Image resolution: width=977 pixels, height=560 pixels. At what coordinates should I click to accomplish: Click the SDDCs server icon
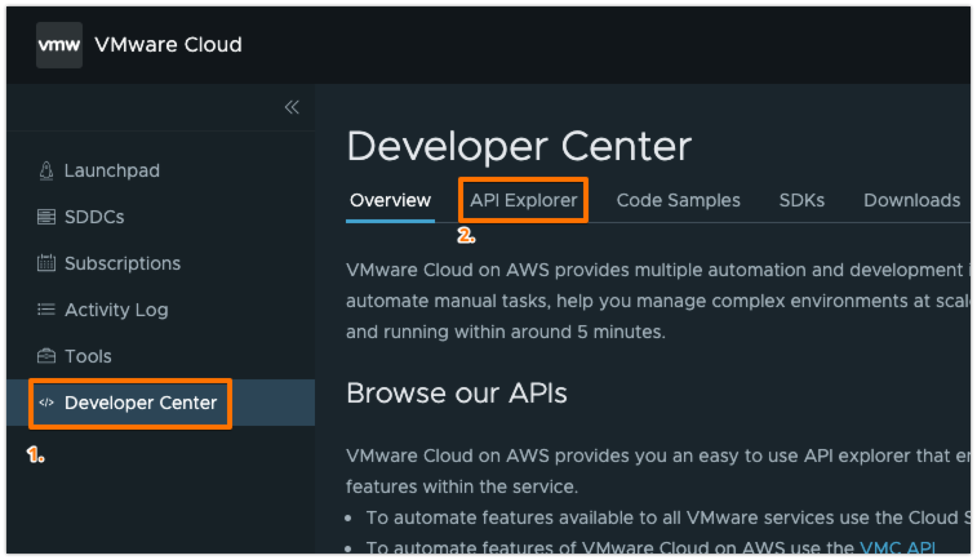[x=46, y=217]
